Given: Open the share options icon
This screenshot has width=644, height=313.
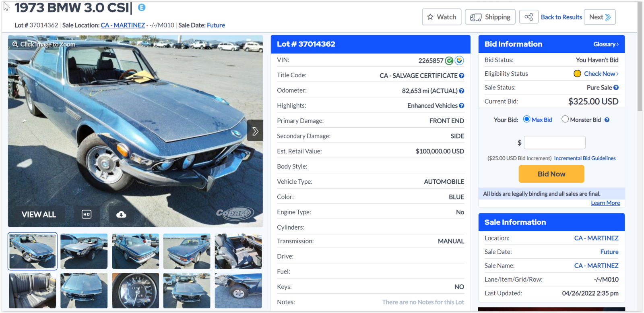Looking at the screenshot, I should pyautogui.click(x=529, y=17).
